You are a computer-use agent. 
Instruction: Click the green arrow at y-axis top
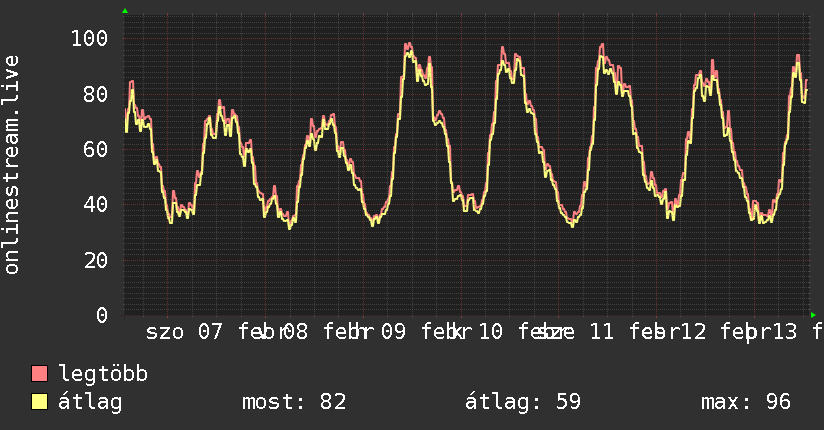(x=125, y=11)
